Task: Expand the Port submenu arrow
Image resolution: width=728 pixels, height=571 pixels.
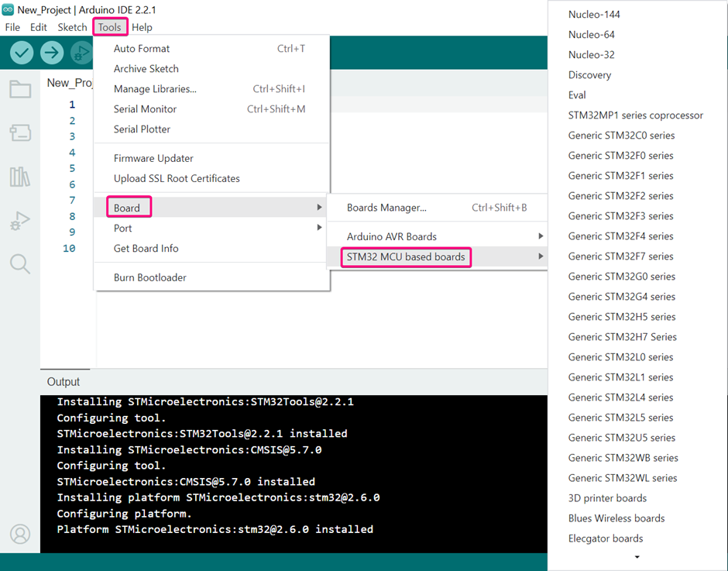Action: click(x=319, y=228)
